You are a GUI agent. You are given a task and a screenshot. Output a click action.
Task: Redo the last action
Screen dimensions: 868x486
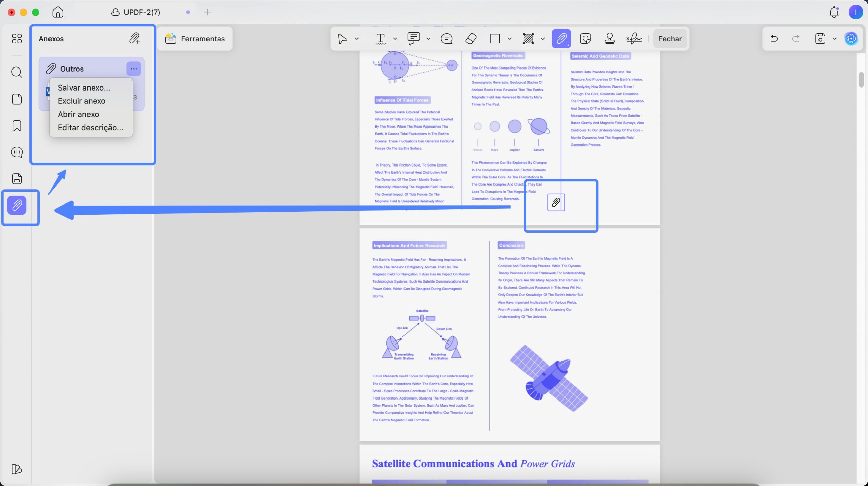[796, 38]
